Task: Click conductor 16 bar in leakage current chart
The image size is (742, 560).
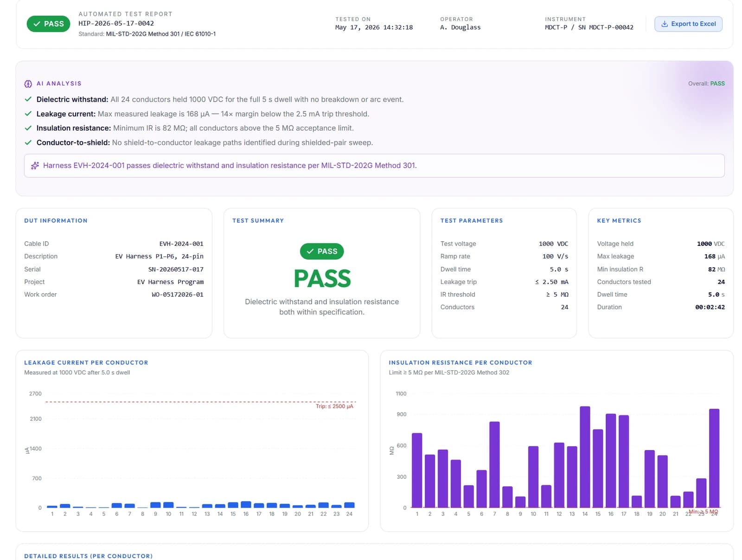Action: pos(246,504)
